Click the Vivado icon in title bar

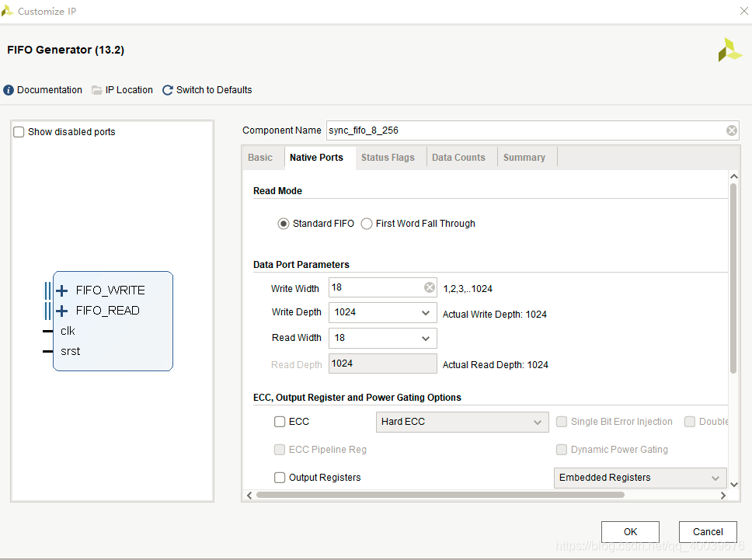pyautogui.click(x=7, y=11)
